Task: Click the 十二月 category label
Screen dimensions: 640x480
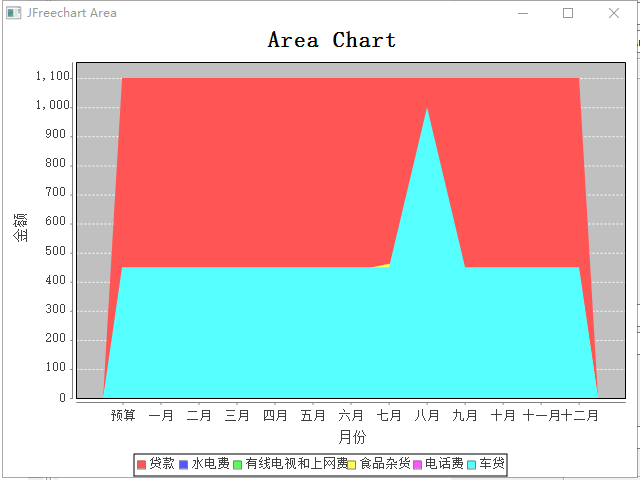Action: (x=580, y=416)
